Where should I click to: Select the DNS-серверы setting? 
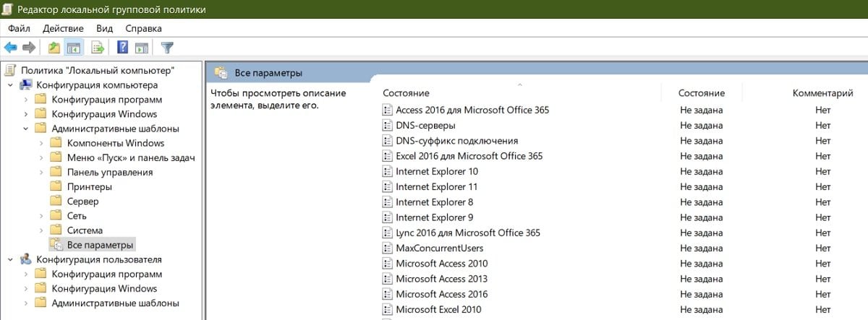[x=425, y=125]
